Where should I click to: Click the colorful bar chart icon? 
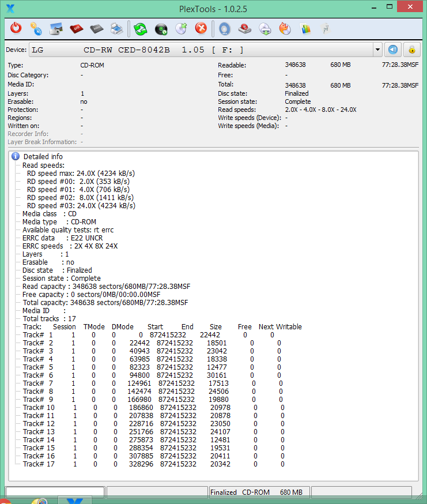305,29
